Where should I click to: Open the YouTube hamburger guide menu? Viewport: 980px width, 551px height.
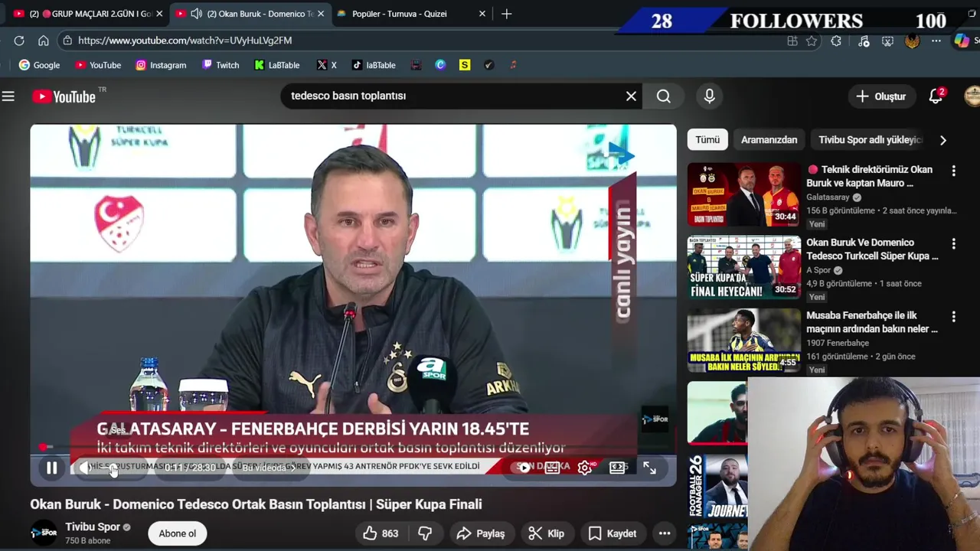[8, 96]
